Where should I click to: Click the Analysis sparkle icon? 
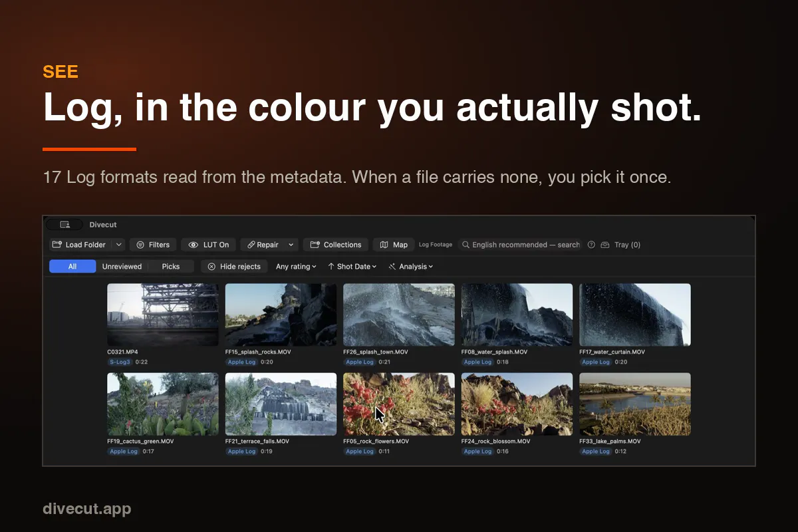tap(392, 266)
